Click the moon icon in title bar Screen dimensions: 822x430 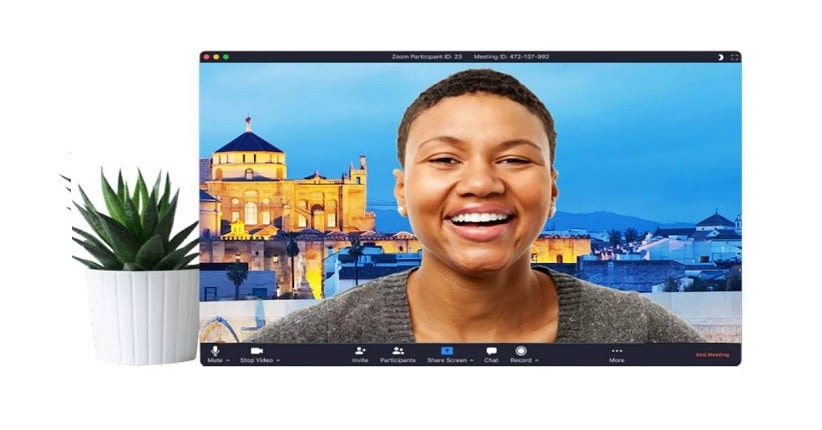click(719, 57)
